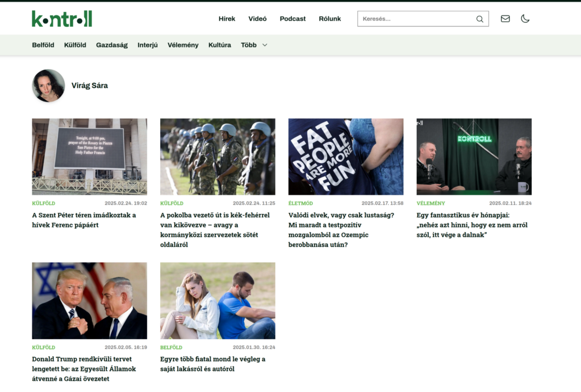Open the Kontroll podcast studio thumbnail
Screen dimensions: 581x392
coord(474,157)
